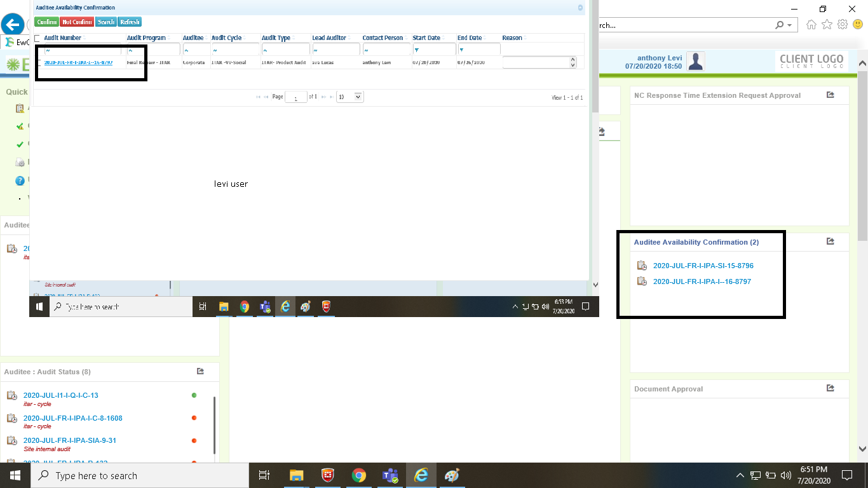The width and height of the screenshot is (868, 488).
Task: Sort by the Contact Person column header
Action: pyautogui.click(x=383, y=38)
